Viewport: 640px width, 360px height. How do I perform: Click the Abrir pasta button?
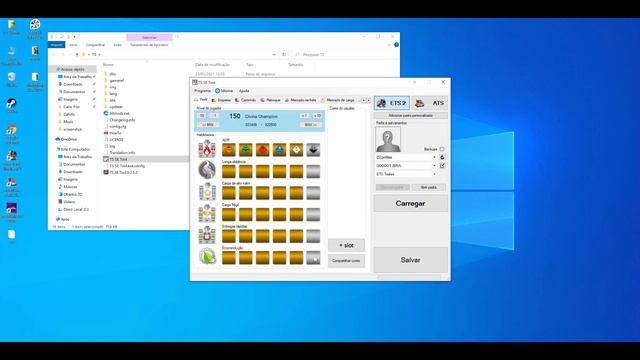[429, 187]
